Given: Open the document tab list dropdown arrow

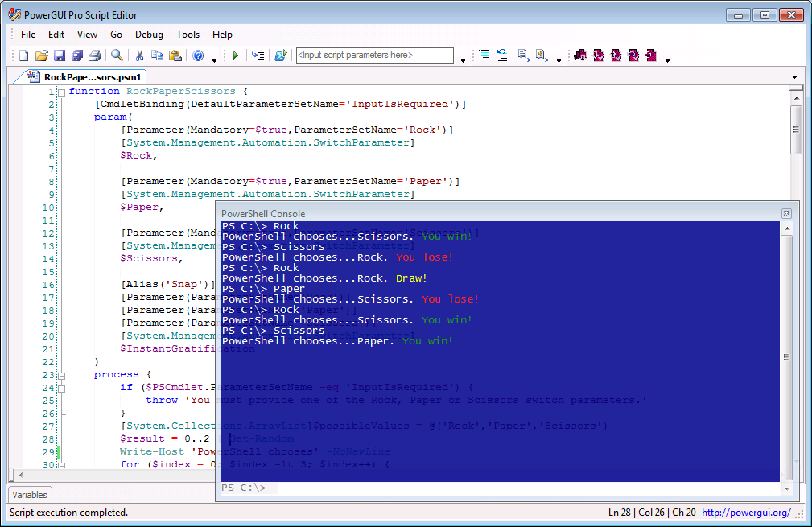Looking at the screenshot, I should [x=795, y=76].
